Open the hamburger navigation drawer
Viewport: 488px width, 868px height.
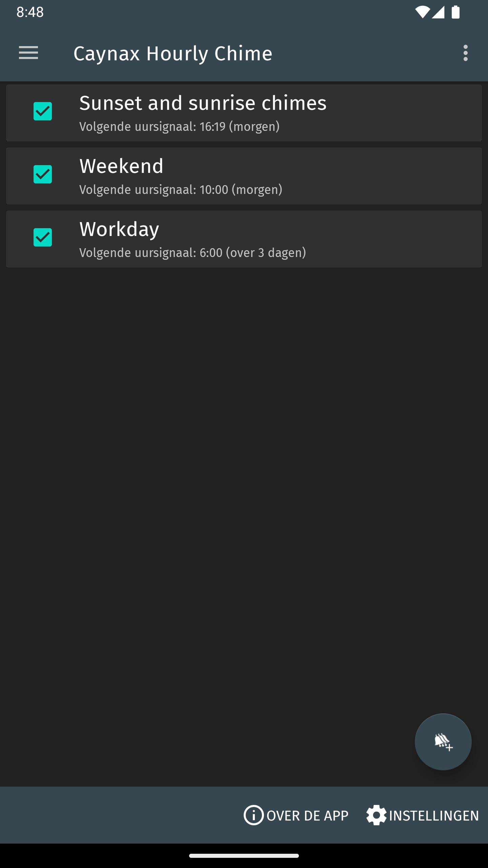[x=28, y=53]
